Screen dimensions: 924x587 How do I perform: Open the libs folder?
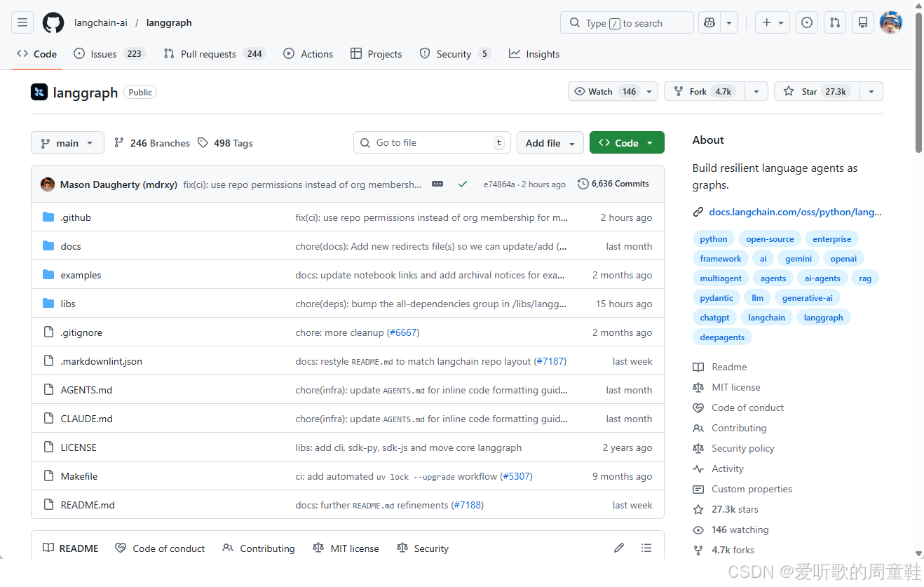[x=68, y=304]
